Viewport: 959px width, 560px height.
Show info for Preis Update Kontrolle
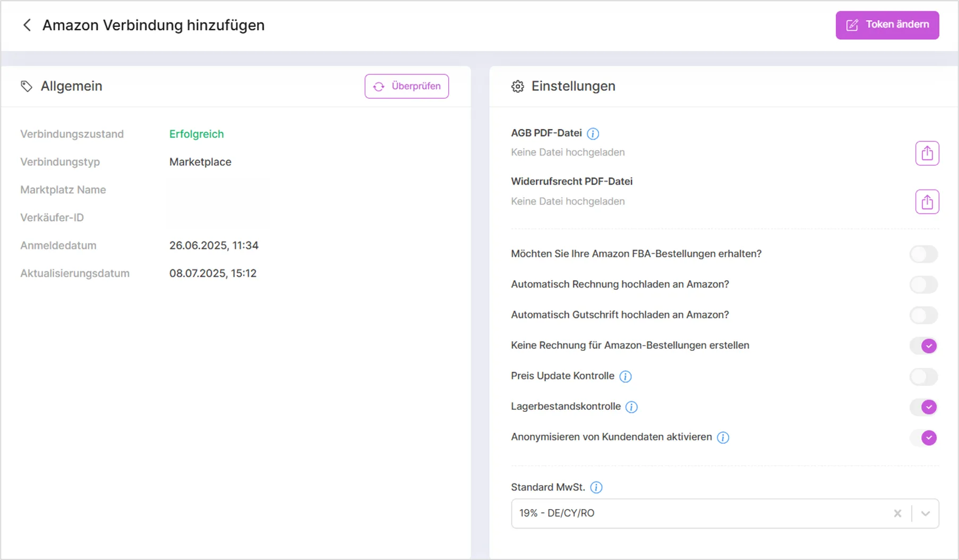[626, 377]
